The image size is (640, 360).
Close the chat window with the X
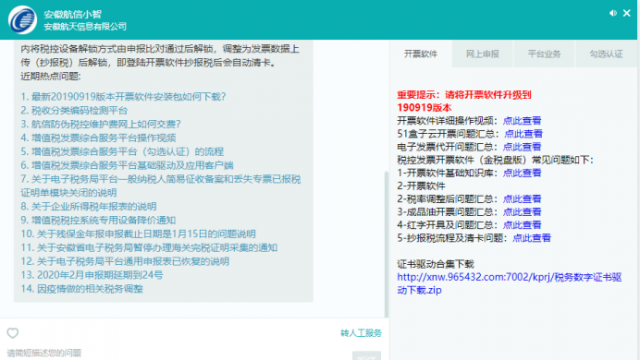point(627,13)
